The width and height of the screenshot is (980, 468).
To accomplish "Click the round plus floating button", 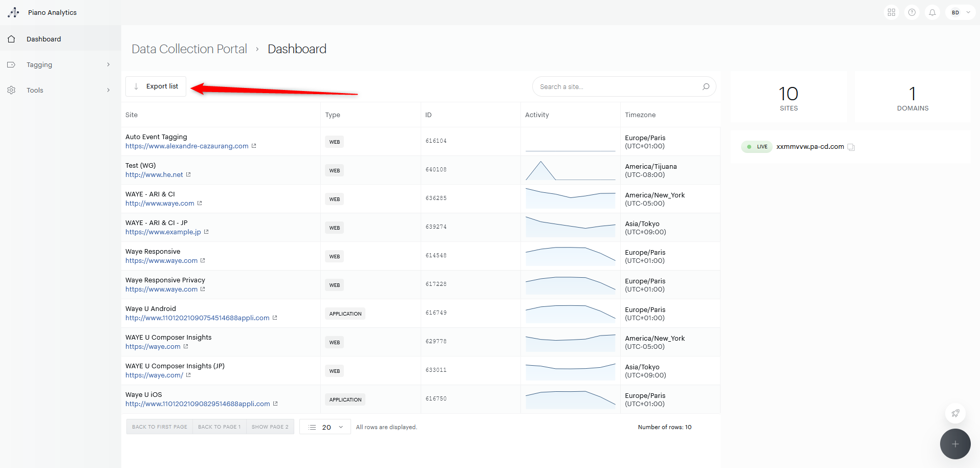I will 955,444.
